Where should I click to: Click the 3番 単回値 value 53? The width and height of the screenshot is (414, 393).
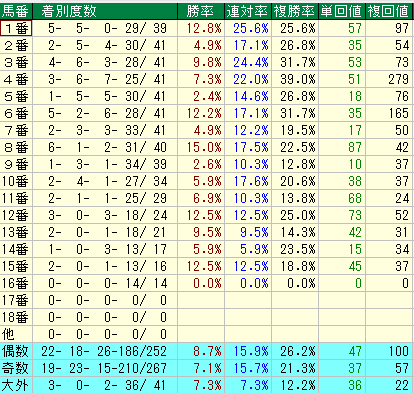tap(355, 62)
